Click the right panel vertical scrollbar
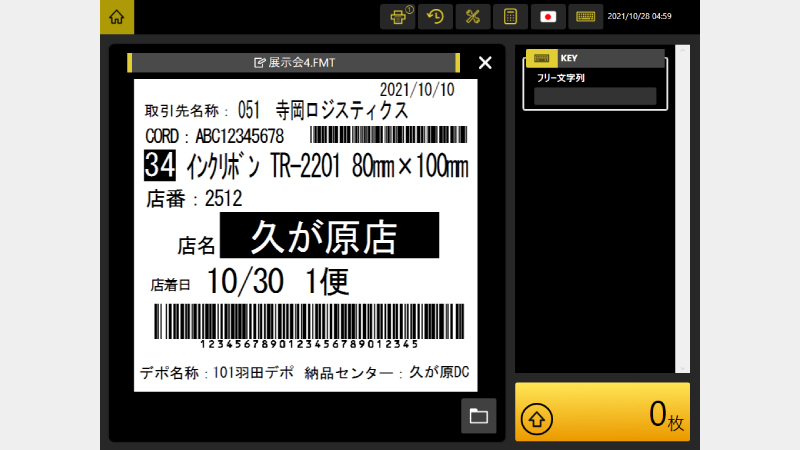 [682, 209]
